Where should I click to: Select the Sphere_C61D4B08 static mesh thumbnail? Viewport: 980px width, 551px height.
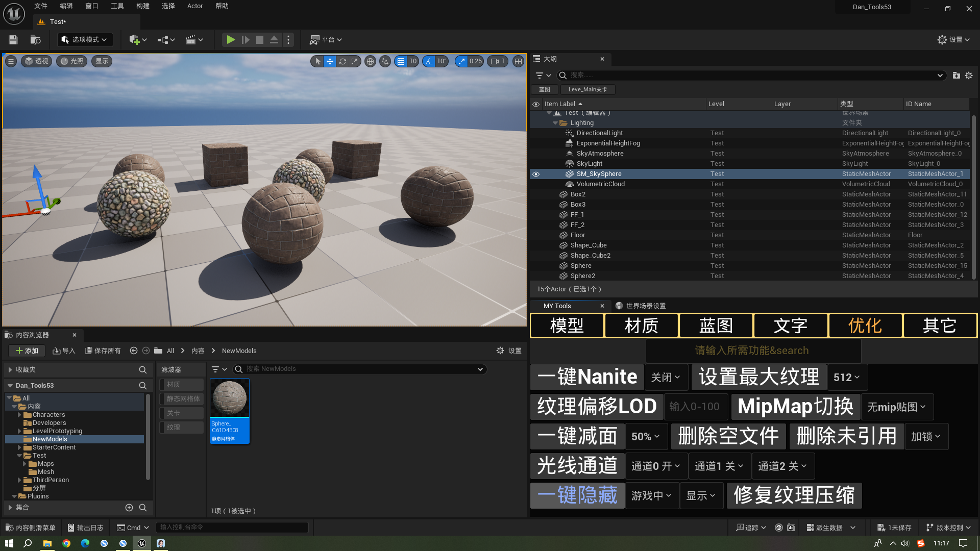(x=230, y=411)
